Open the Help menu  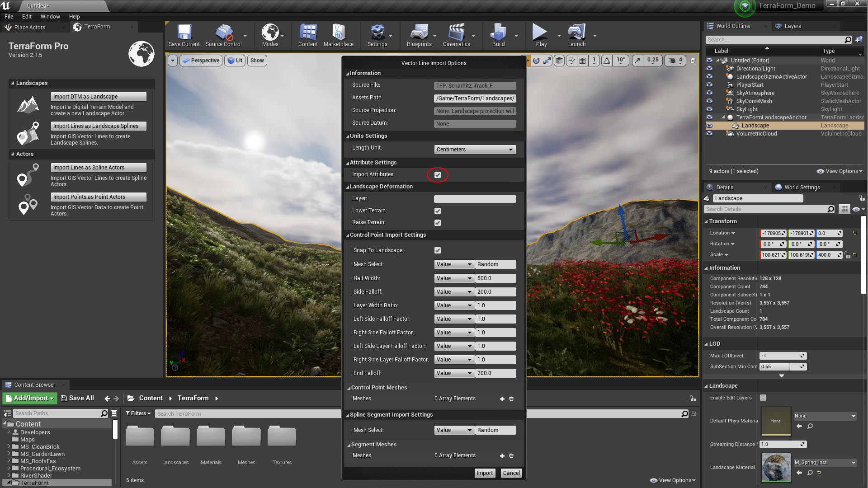tap(74, 16)
